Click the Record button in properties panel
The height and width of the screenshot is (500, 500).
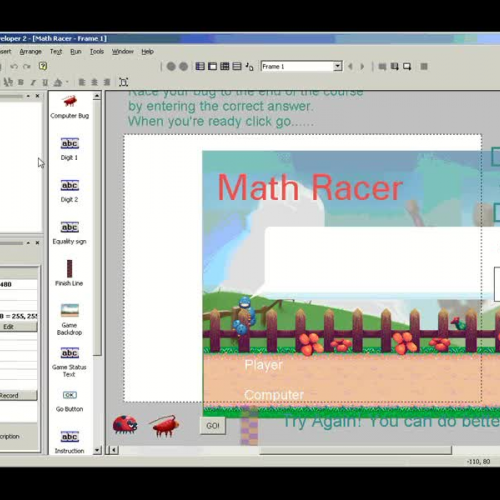tap(18, 395)
